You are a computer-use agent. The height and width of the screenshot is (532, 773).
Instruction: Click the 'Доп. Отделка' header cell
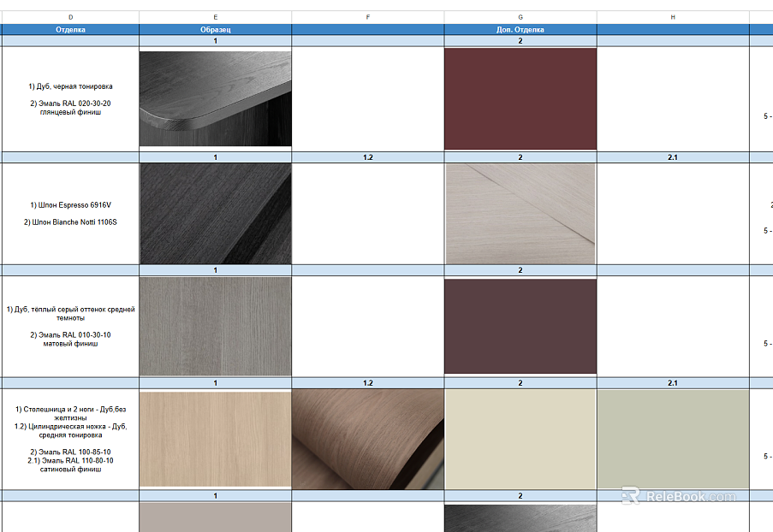[x=520, y=30]
